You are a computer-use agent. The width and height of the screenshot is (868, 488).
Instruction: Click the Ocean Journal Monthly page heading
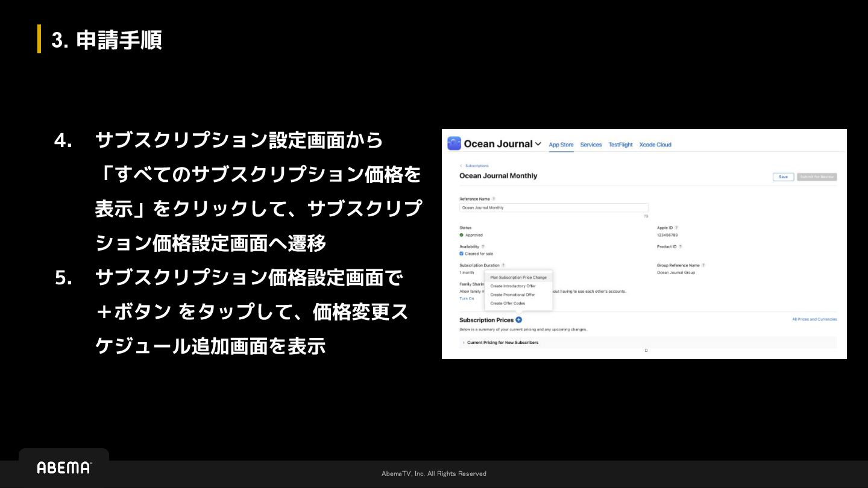[498, 176]
